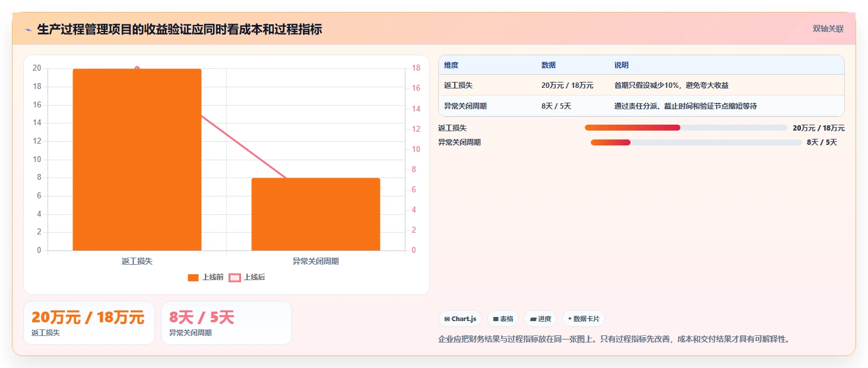Click the right axis value 18
The height and width of the screenshot is (368, 868).
coord(416,68)
